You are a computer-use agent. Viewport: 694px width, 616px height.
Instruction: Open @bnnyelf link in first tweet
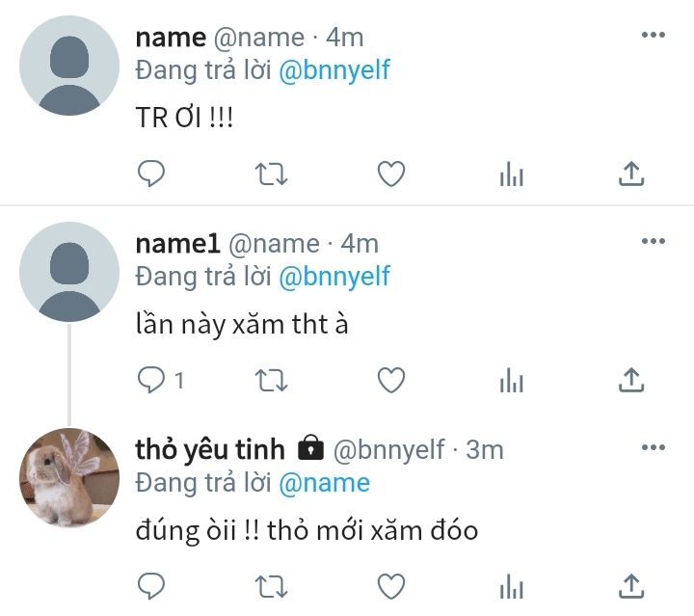coord(334,70)
